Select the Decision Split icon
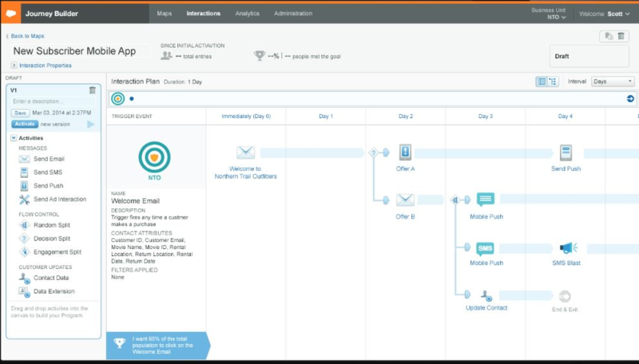The height and width of the screenshot is (364, 639). click(25, 238)
